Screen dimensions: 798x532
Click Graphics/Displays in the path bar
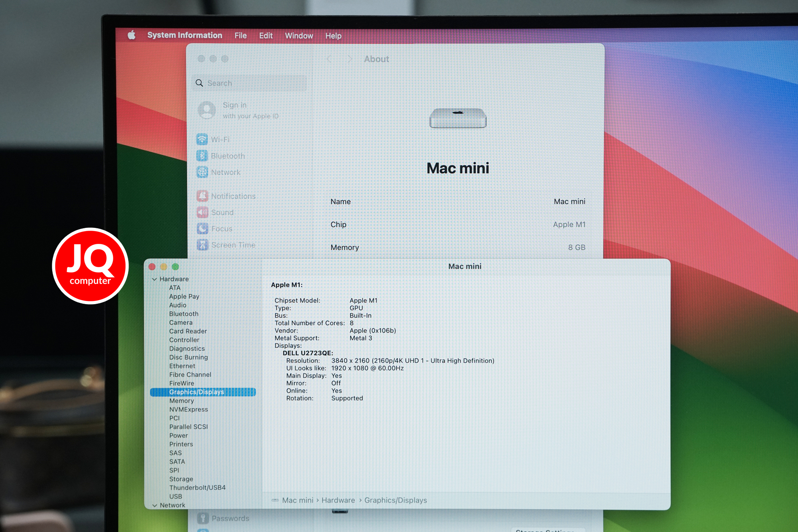tap(395, 500)
